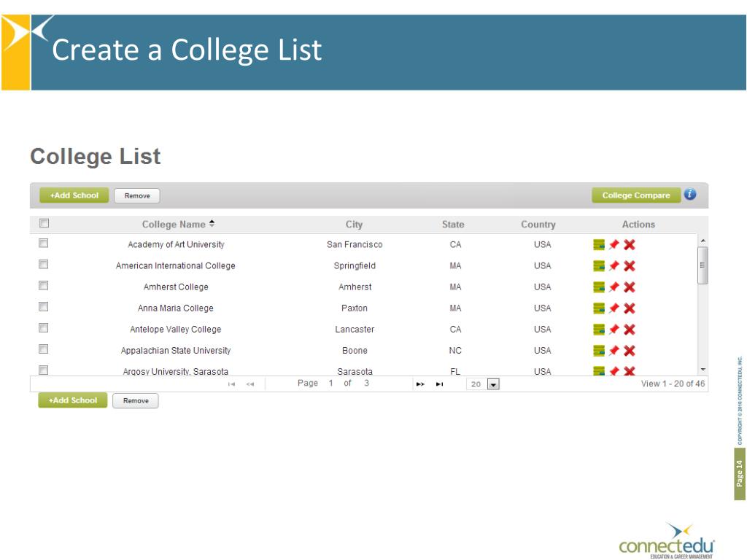
Task: Click the Actions column header
Action: (x=638, y=225)
